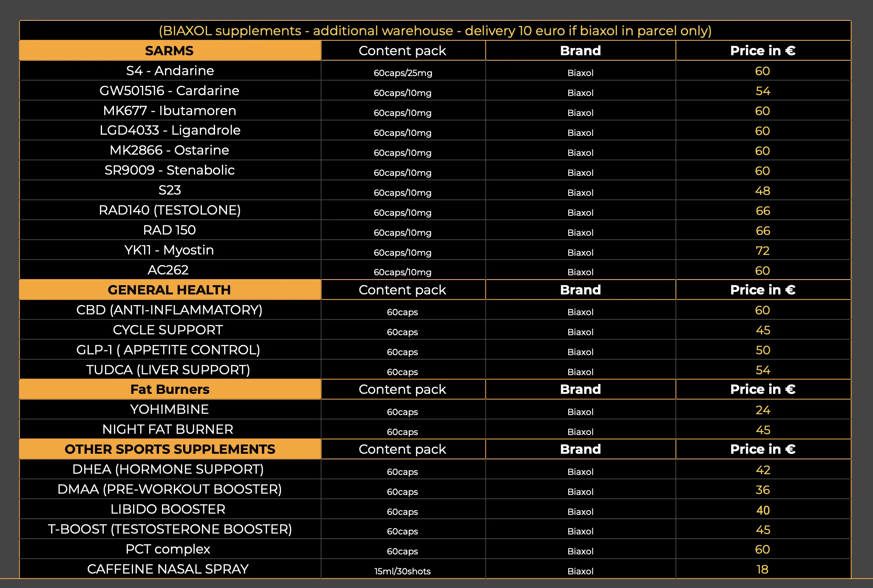This screenshot has width=873, height=588.
Task: Click Price in € header in SARMS section
Action: (x=763, y=51)
